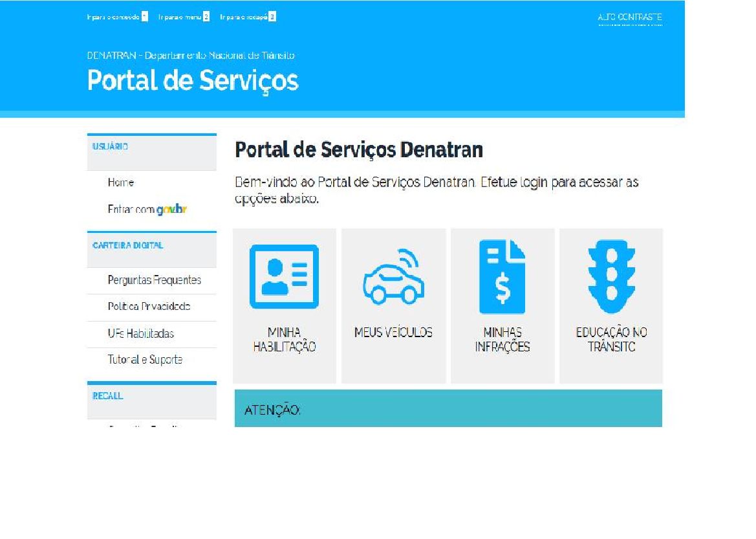
Task: Follow Ir para o conteúdo skip link
Action: point(117,17)
